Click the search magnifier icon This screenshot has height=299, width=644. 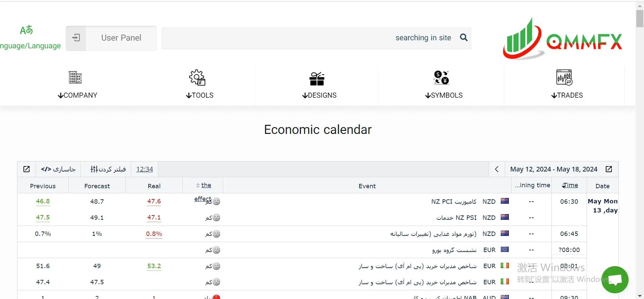[x=464, y=38]
